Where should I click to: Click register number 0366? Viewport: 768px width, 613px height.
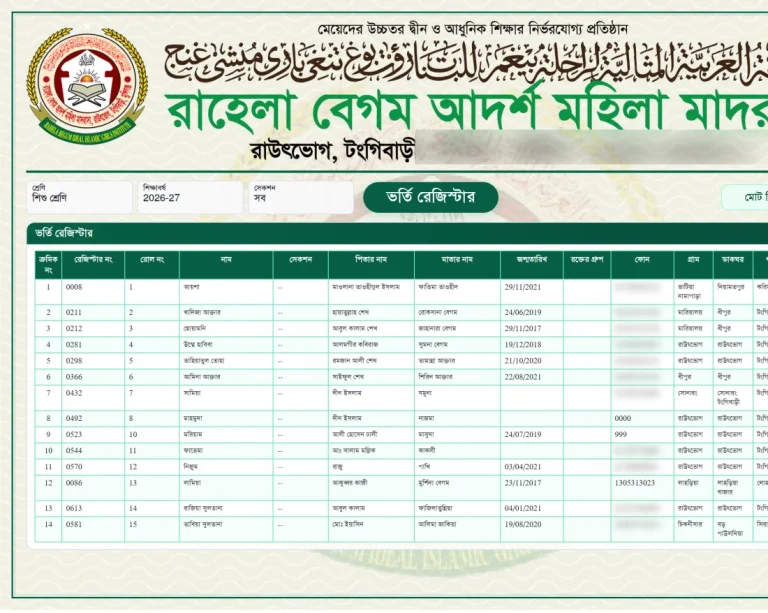point(74,377)
